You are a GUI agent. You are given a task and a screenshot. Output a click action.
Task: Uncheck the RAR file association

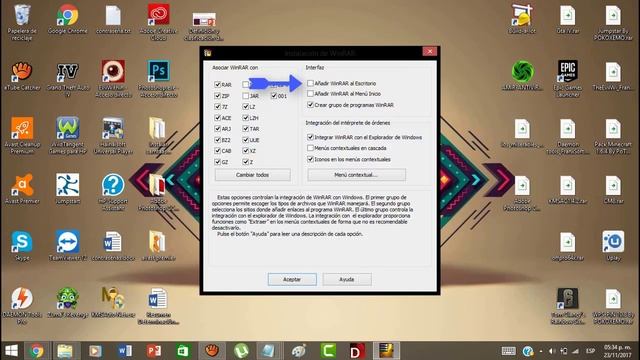217,84
